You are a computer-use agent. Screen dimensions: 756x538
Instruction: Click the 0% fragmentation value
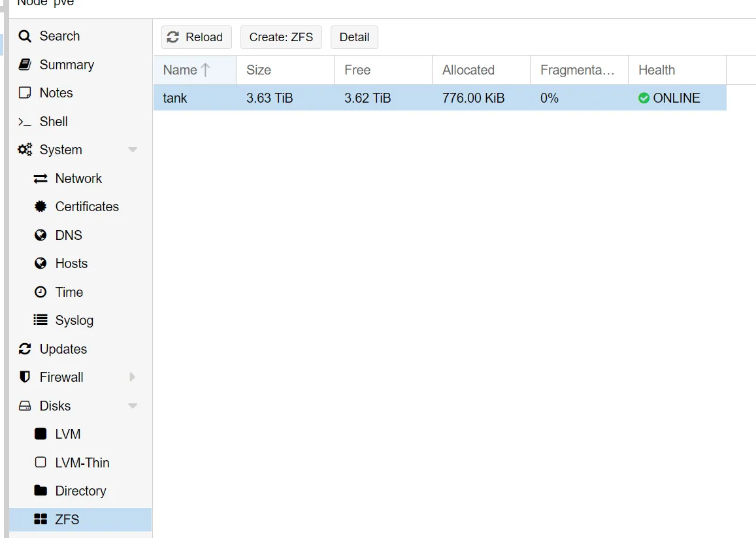click(x=549, y=98)
